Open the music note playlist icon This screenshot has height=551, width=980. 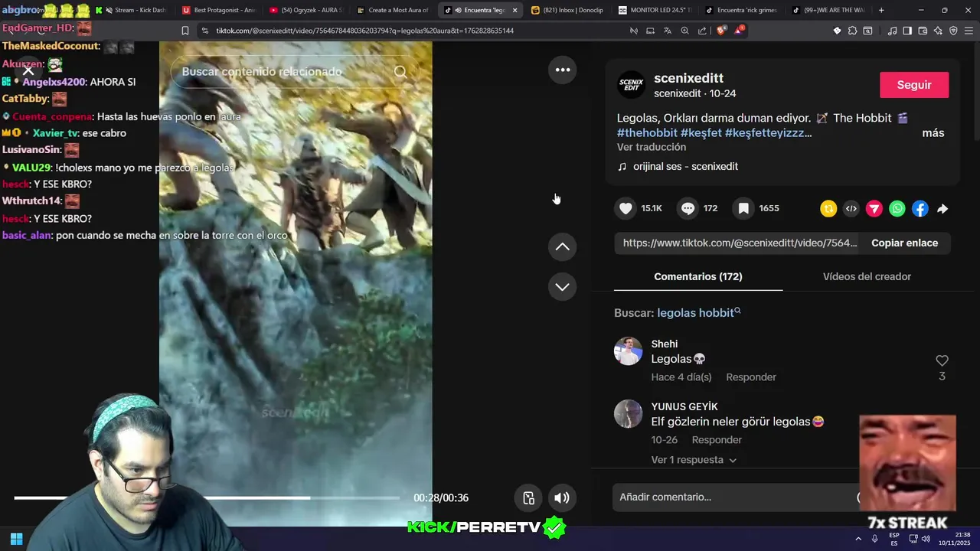[x=892, y=31]
